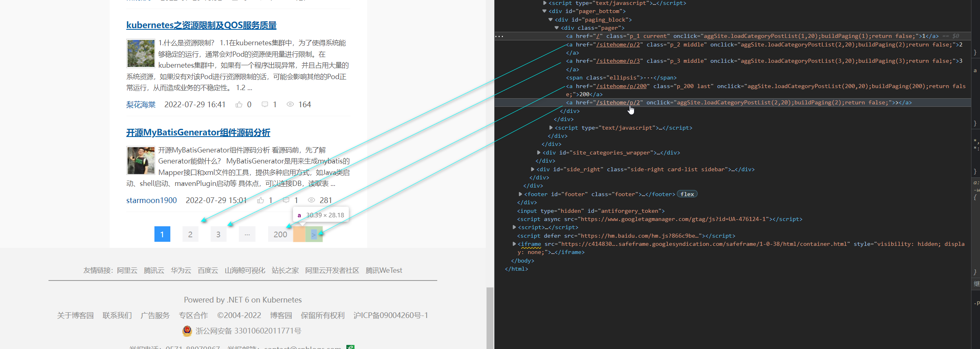Select the antiforgery_token hidden input row
Image resolution: width=980 pixels, height=349 pixels.
click(x=591, y=211)
